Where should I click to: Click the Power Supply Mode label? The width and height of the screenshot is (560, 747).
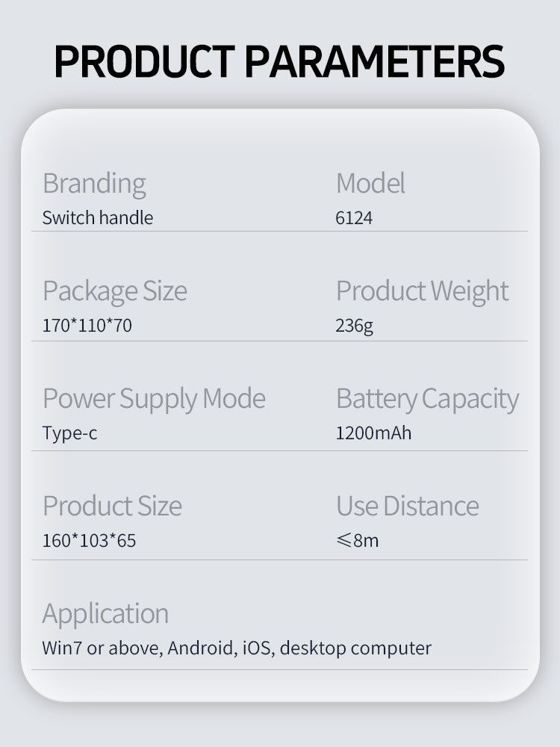[154, 399]
